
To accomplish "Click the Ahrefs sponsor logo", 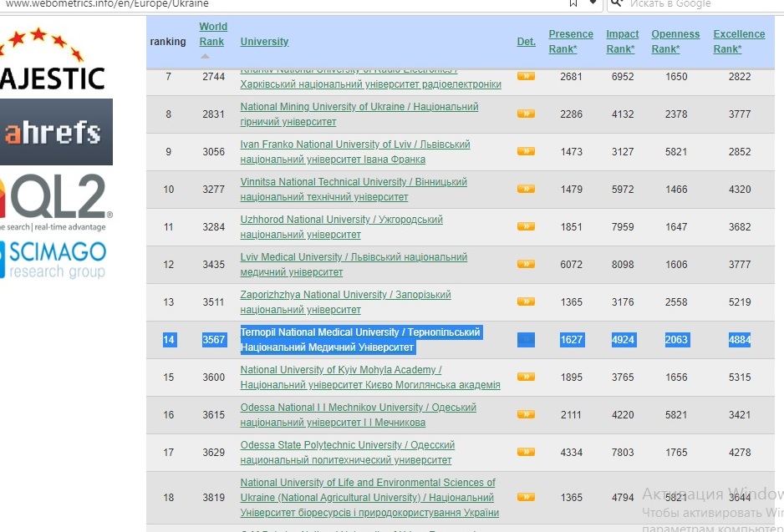I will [56, 132].
